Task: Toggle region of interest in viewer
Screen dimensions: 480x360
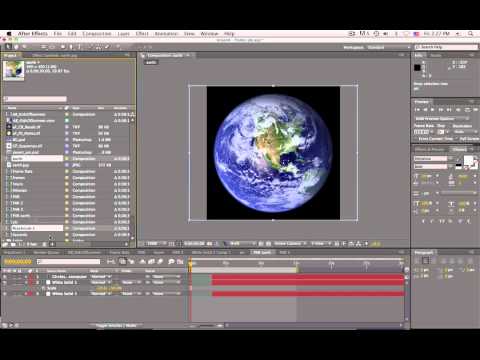Action: click(x=261, y=244)
